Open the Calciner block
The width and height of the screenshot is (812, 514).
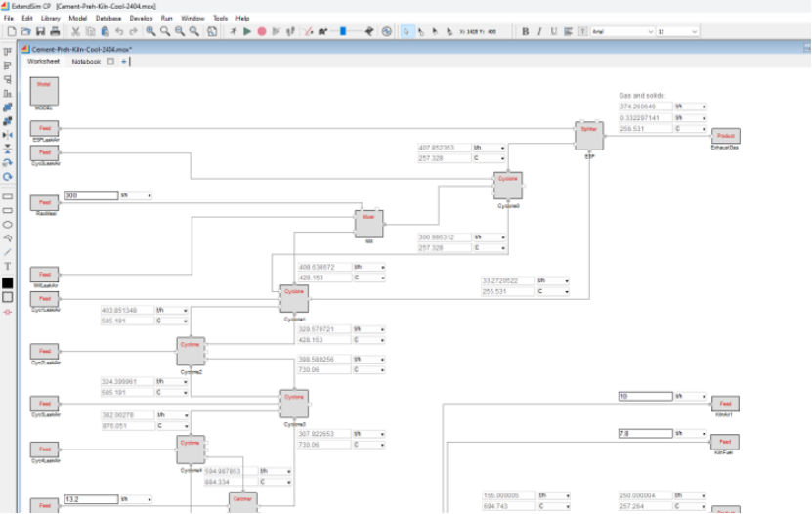tap(243, 499)
